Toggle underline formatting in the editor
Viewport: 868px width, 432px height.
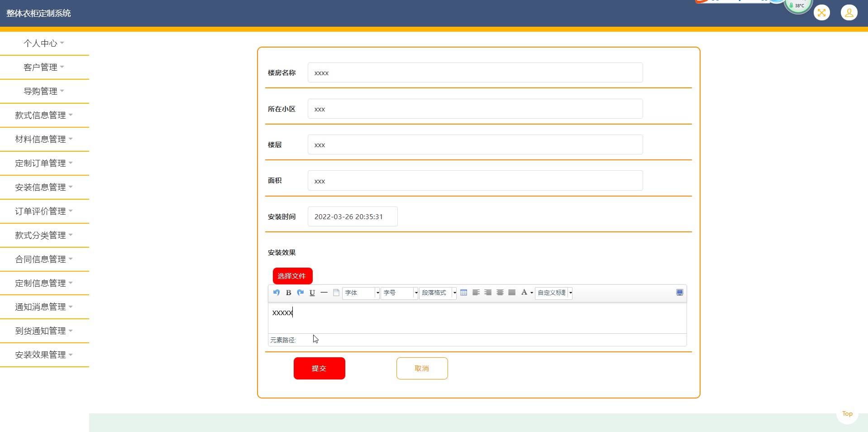[312, 293]
